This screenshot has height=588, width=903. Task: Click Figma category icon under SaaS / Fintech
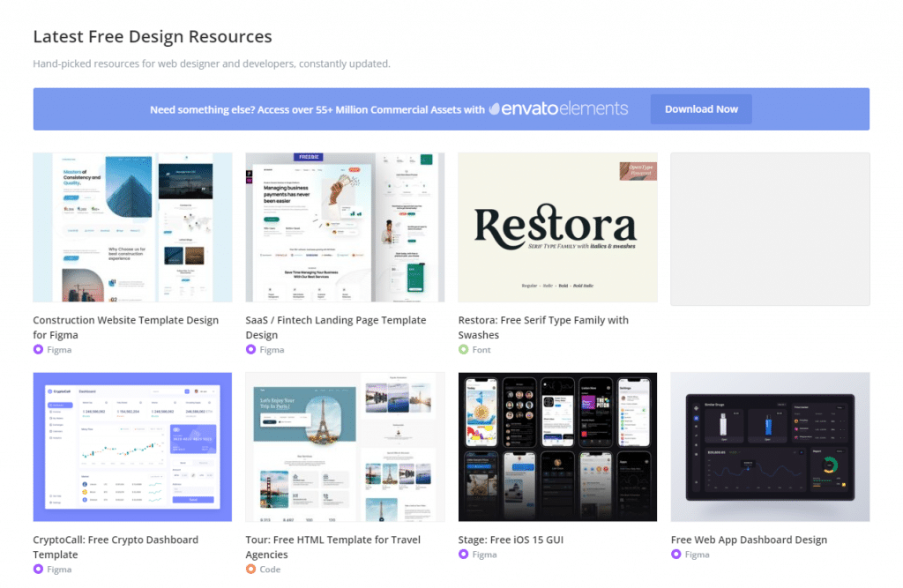pos(250,349)
